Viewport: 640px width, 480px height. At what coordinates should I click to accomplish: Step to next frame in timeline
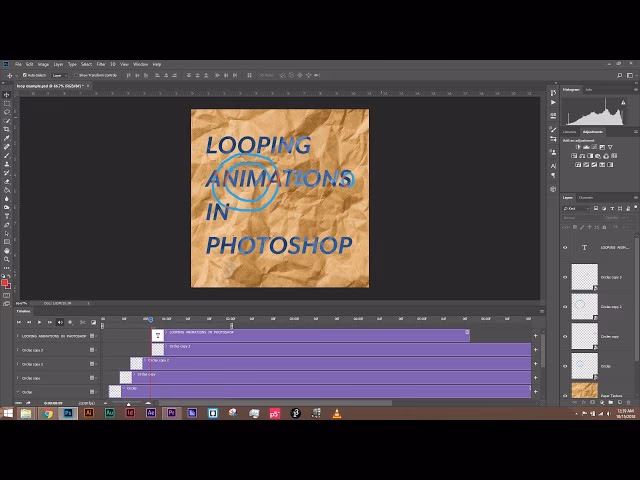(x=50, y=322)
